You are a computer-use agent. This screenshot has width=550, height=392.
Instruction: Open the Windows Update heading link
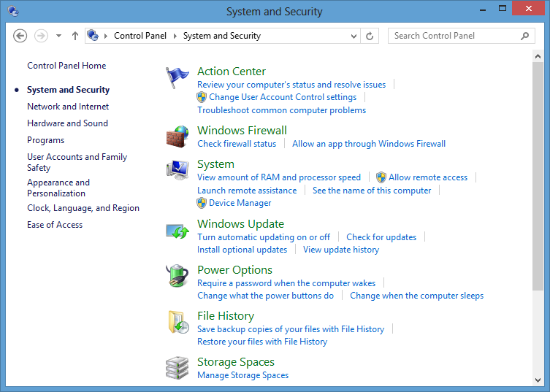tap(240, 224)
